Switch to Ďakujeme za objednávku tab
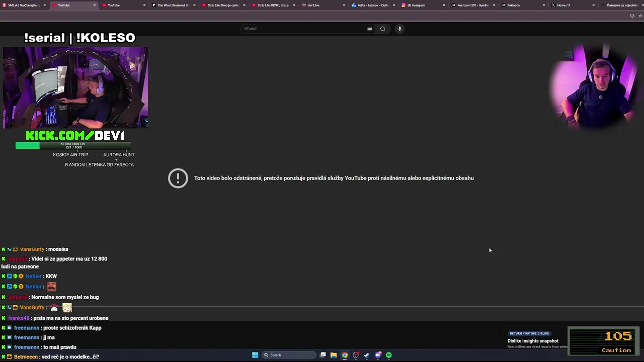 click(621, 5)
